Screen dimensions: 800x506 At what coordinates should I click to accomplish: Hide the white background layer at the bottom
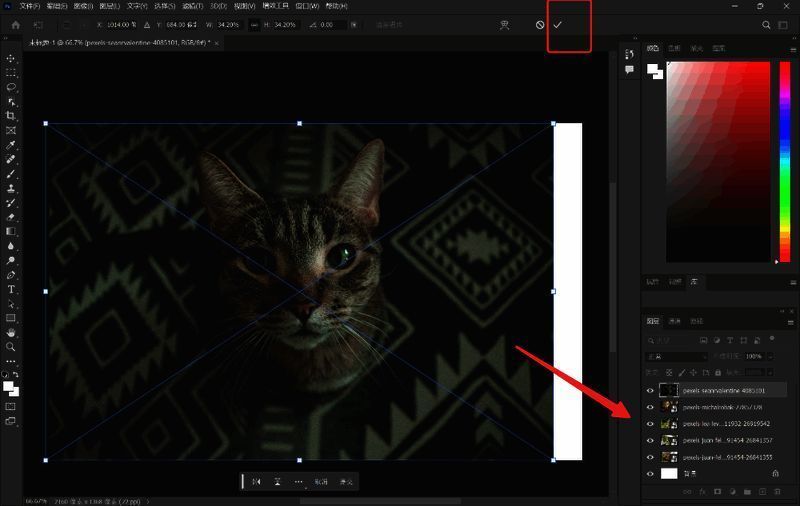tap(650, 474)
